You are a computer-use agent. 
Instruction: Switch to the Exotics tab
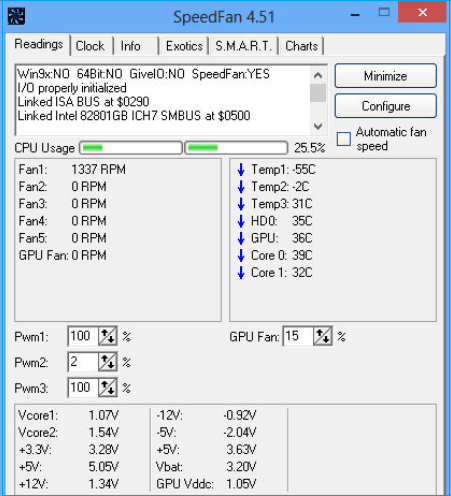click(184, 46)
